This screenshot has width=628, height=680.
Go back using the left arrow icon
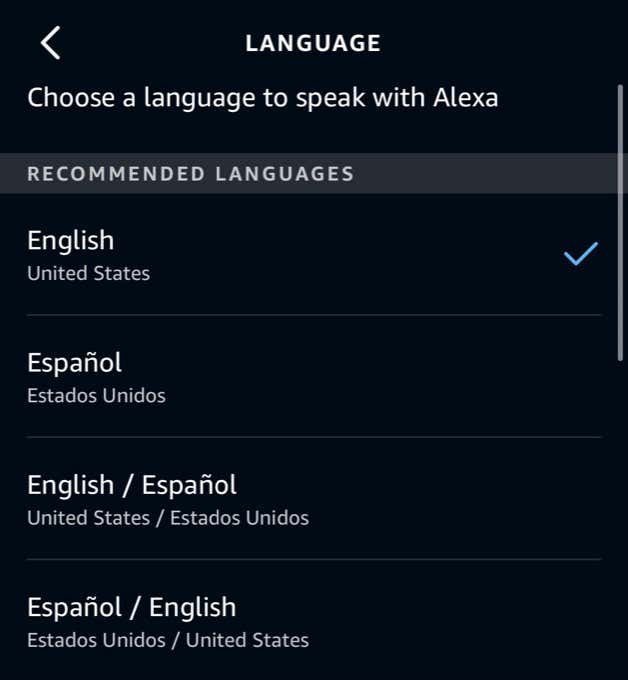point(50,42)
